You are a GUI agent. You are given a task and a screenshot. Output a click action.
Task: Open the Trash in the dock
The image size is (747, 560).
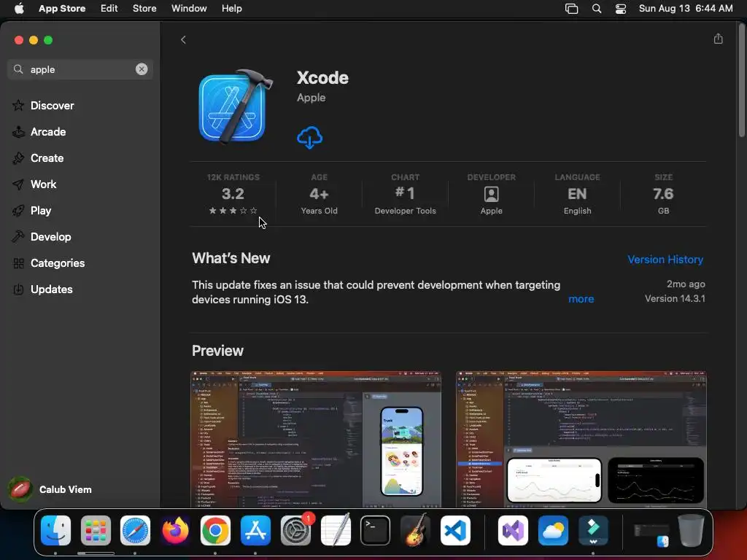691,531
